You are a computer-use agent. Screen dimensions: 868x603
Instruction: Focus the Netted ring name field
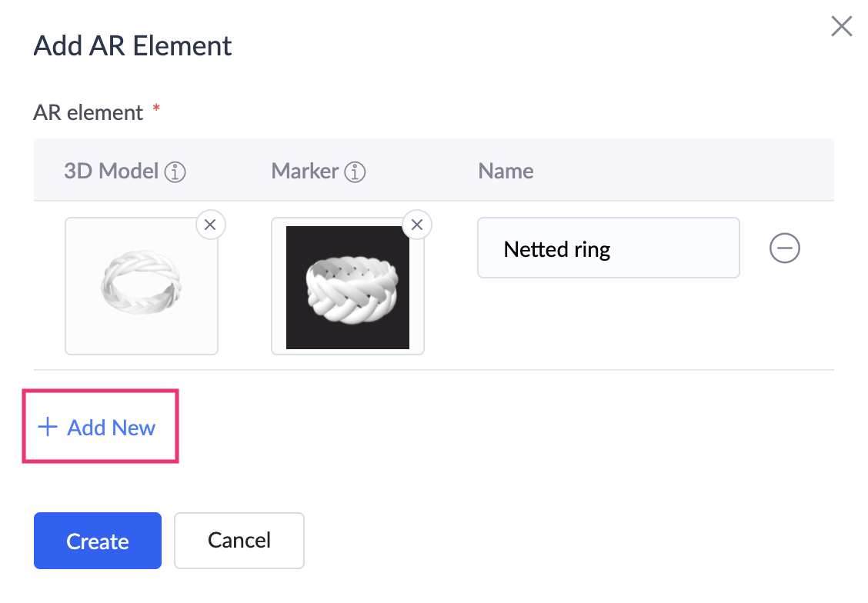click(609, 248)
